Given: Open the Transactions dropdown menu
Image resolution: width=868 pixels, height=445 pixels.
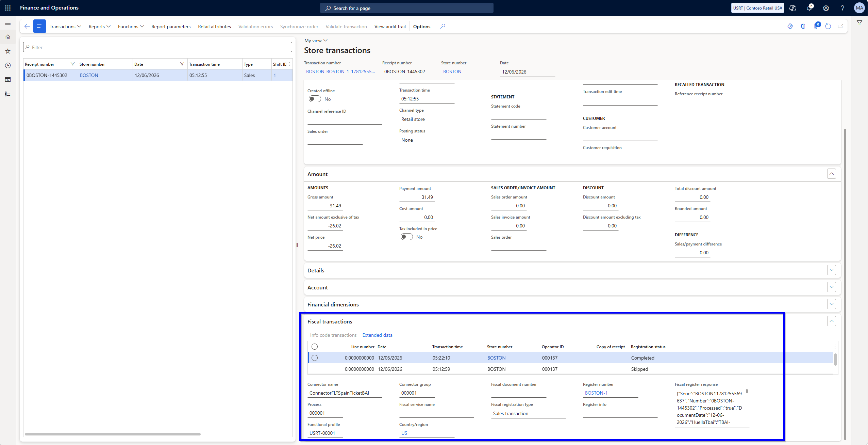Looking at the screenshot, I should pos(65,27).
